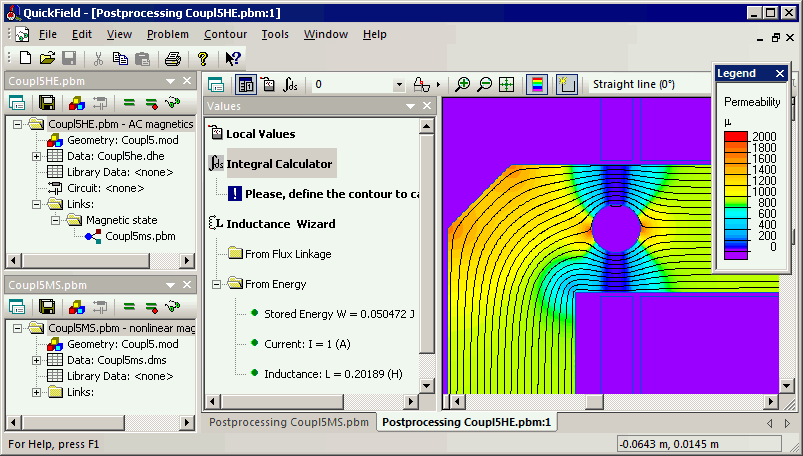The width and height of the screenshot is (803, 456).
Task: Expand the Data: CouplShe.dhe node
Action: (36, 156)
